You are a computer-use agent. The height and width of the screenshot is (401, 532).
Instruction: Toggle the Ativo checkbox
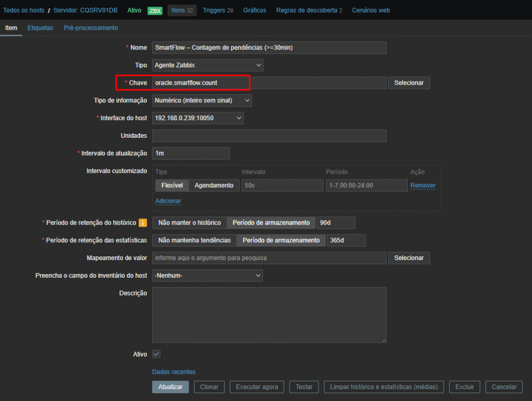coord(156,354)
